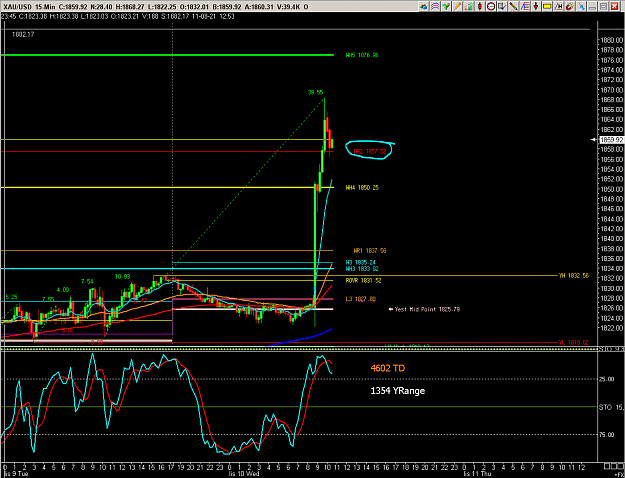Click the red down arrow marker icon
The width and height of the screenshot is (625, 478).
click(x=536, y=6)
